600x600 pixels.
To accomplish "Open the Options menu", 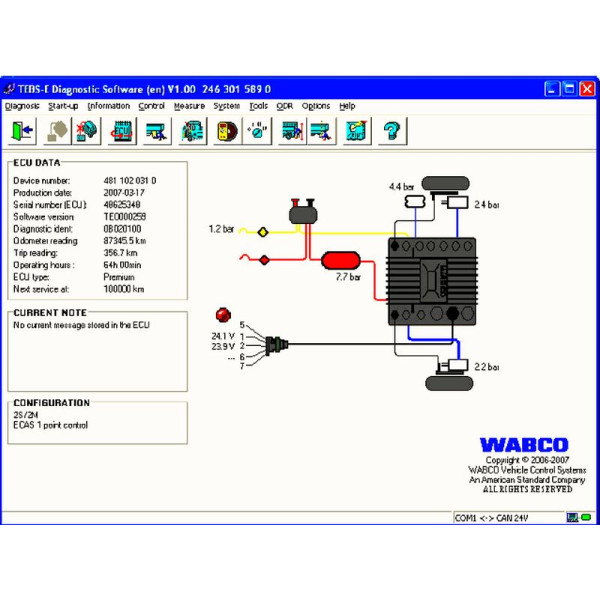I will click(x=316, y=106).
